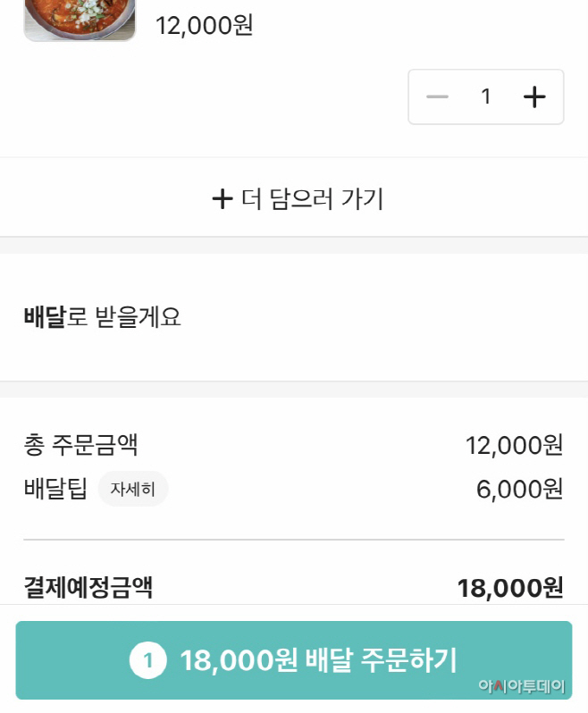The image size is (588, 713).
Task: Click the bold 배달 word
Action: (x=45, y=317)
